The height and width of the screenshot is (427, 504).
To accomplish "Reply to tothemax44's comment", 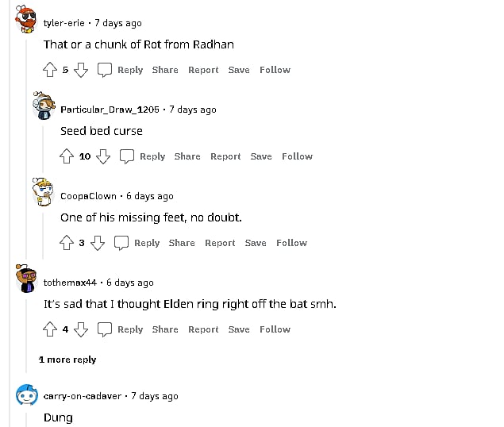I will click(129, 329).
